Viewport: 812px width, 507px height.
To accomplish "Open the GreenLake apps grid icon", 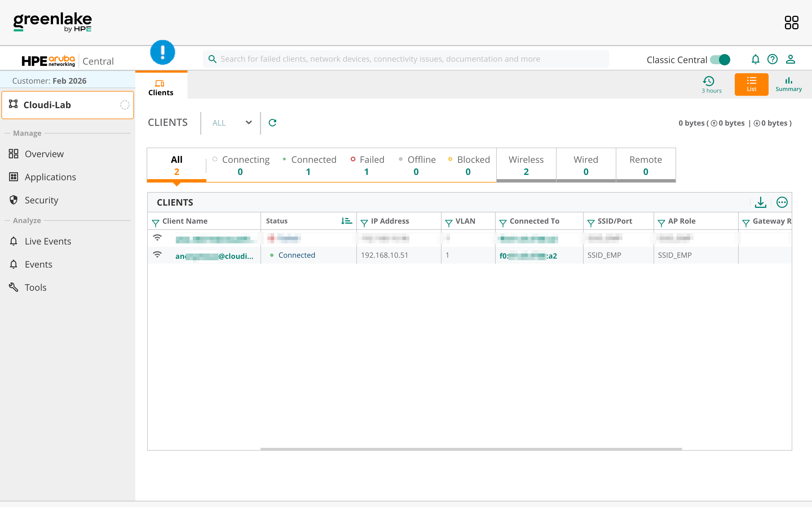I will (x=791, y=23).
